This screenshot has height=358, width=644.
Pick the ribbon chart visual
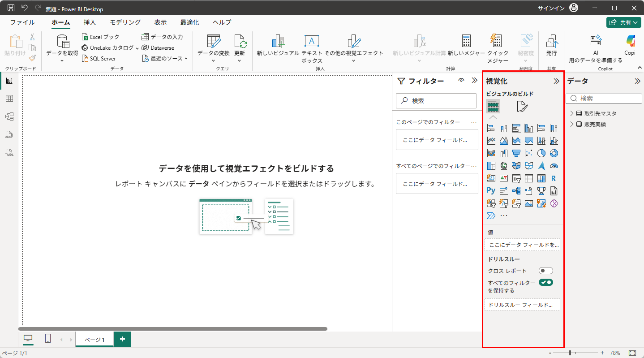pos(491,153)
